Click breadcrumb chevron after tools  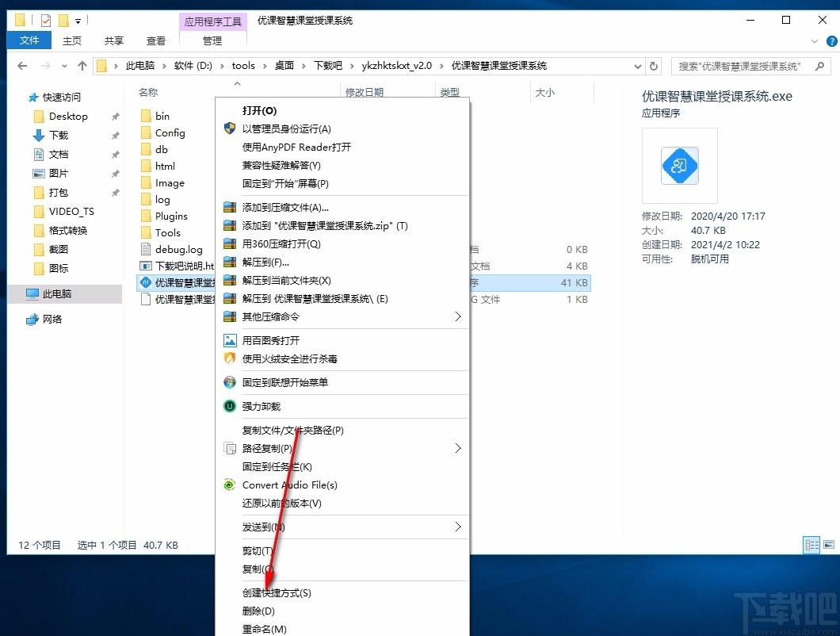click(x=265, y=66)
